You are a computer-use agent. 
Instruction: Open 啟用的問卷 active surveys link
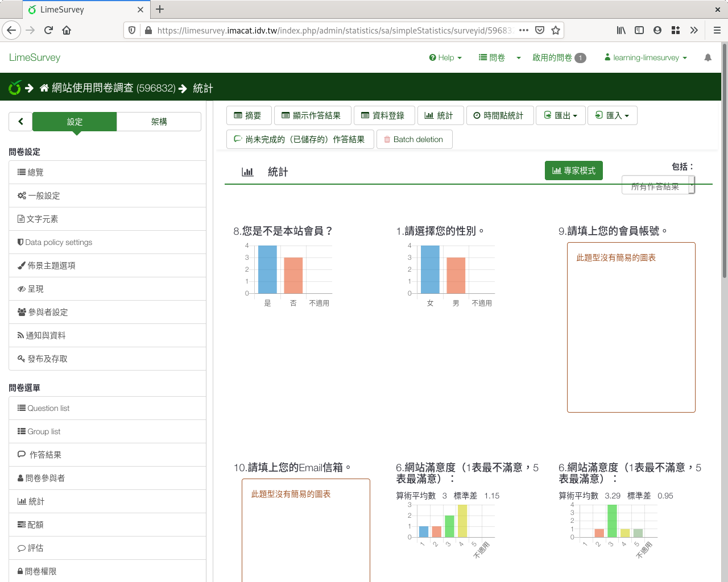tap(559, 57)
